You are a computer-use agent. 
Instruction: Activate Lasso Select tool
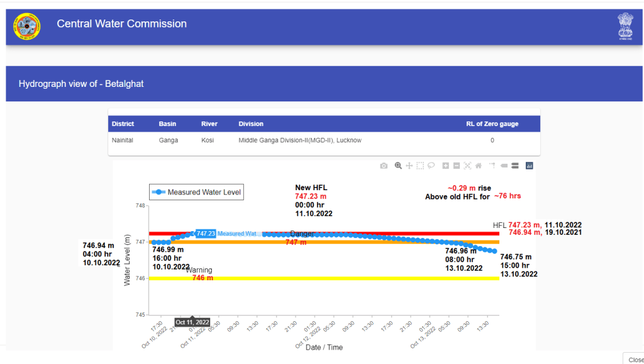point(431,166)
